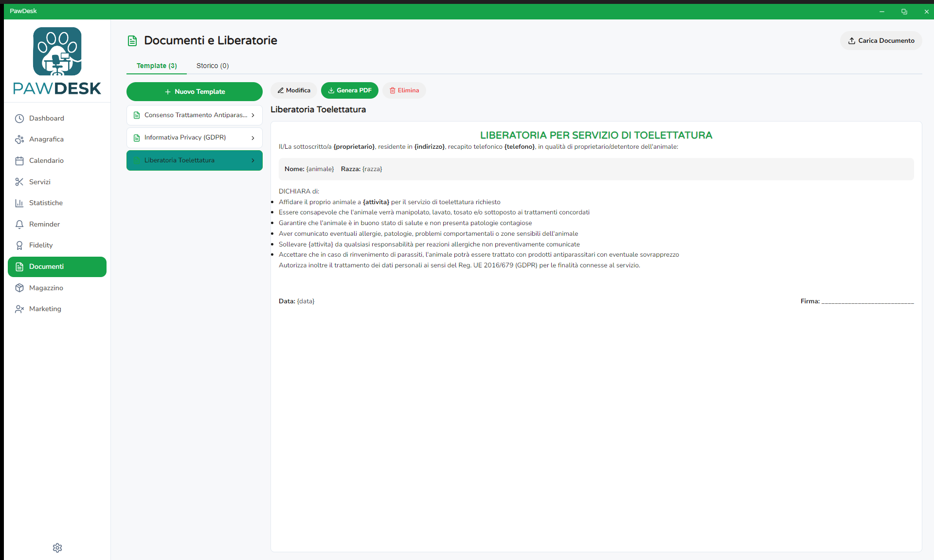The image size is (934, 560).
Task: Click the trash icon in Elimina
Action: pyautogui.click(x=393, y=90)
